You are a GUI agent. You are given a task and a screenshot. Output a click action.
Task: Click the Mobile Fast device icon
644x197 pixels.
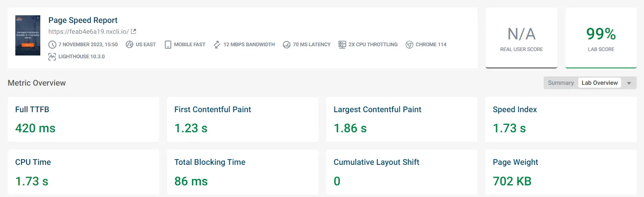click(x=168, y=45)
